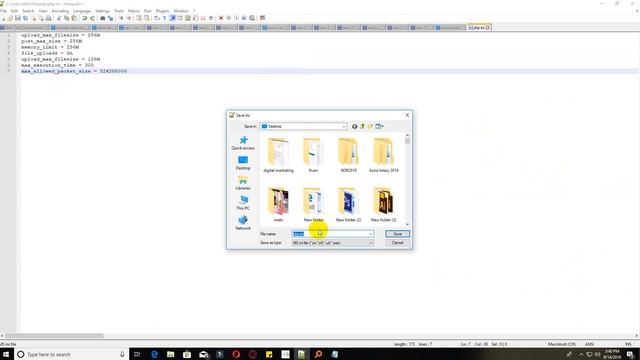
Task: Select the New folder (2) folder
Action: click(x=348, y=205)
